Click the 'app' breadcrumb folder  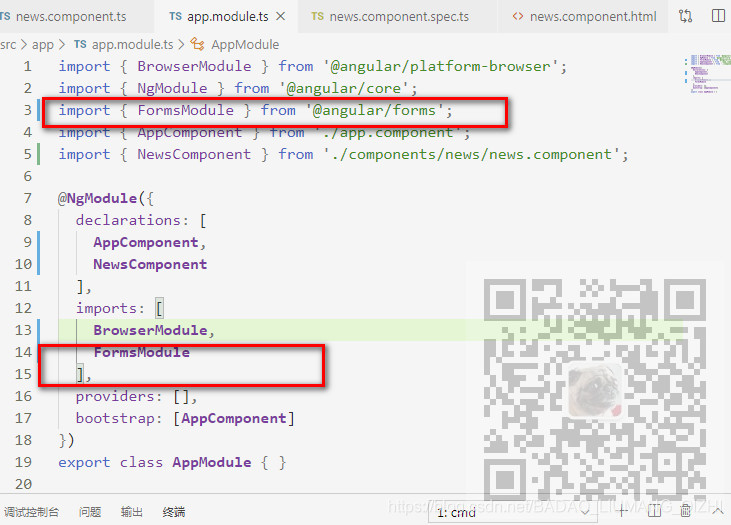pyautogui.click(x=43, y=45)
